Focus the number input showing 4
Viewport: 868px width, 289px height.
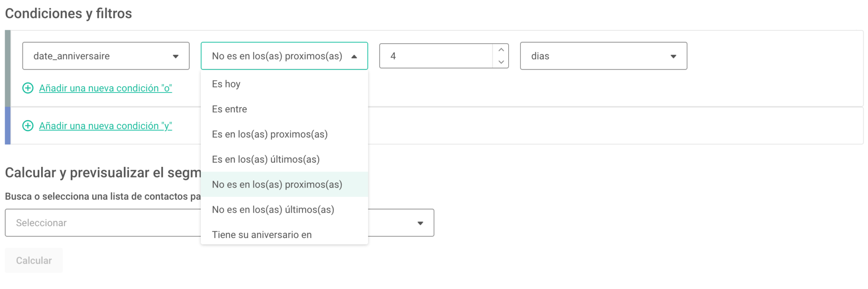437,56
